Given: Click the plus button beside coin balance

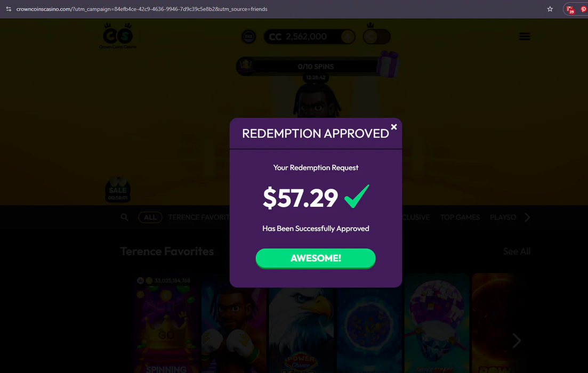Looking at the screenshot, I should coord(348,37).
